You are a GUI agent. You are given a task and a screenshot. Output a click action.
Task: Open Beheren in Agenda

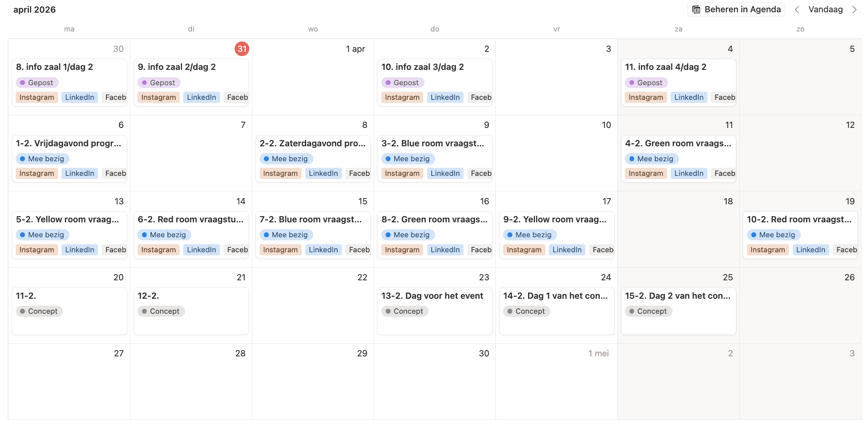pos(742,10)
